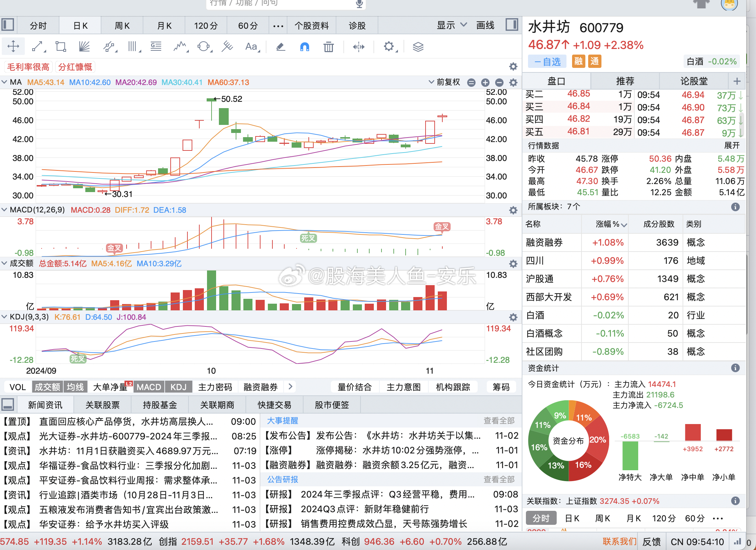Open MA indicator settings gear
756x550 pixels.
point(513,83)
